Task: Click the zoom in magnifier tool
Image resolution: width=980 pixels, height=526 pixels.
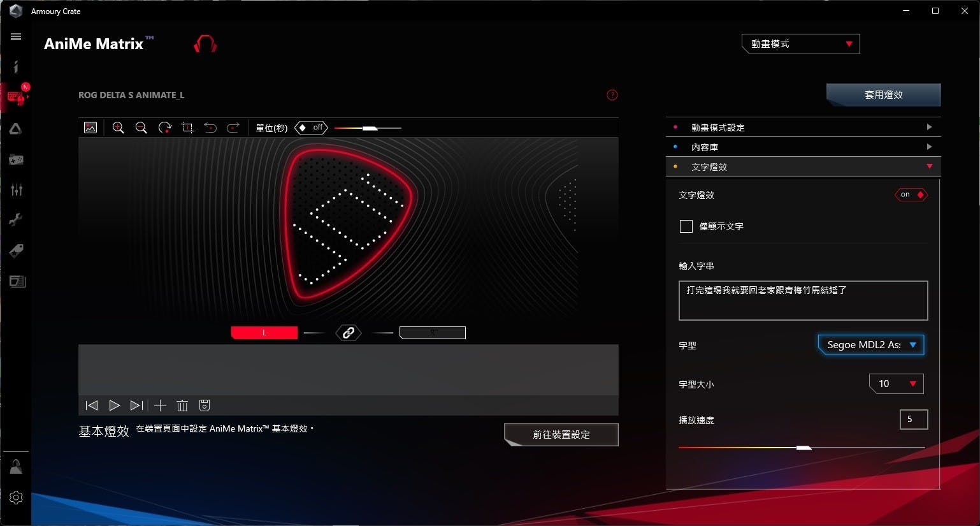Action: pos(118,128)
